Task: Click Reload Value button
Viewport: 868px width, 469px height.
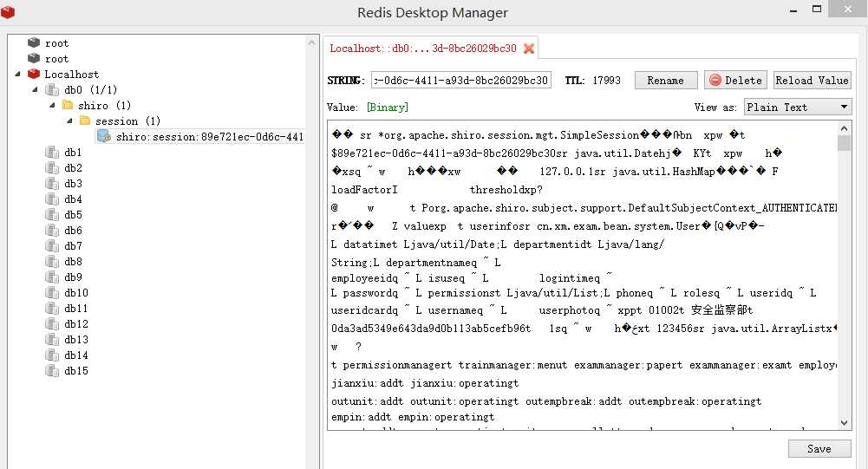Action: (812, 81)
